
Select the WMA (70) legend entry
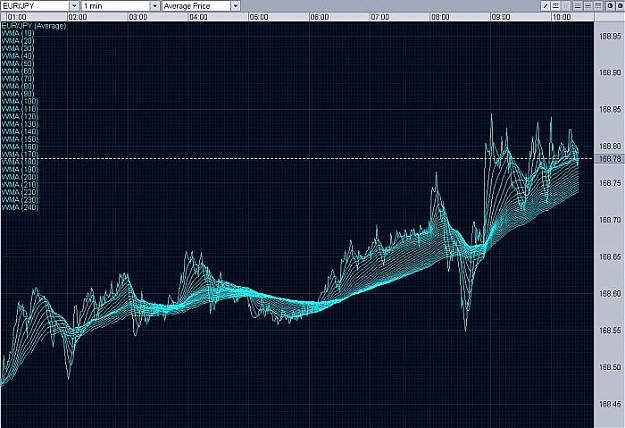click(x=18, y=79)
